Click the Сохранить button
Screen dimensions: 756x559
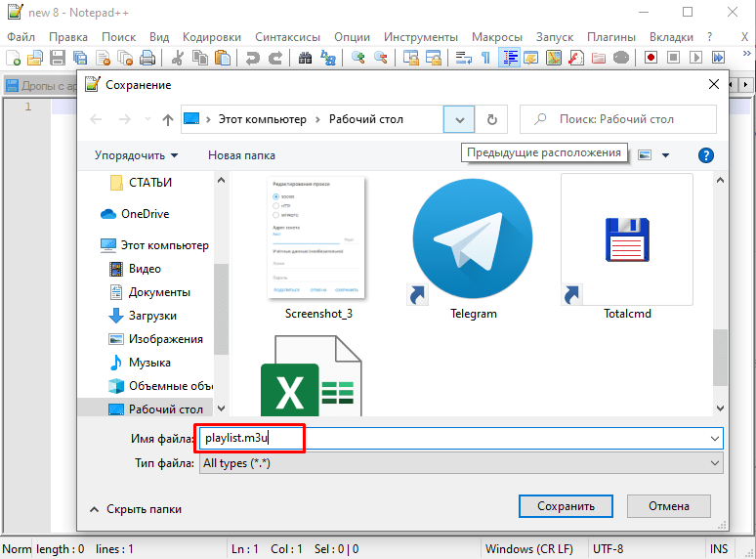(566, 506)
